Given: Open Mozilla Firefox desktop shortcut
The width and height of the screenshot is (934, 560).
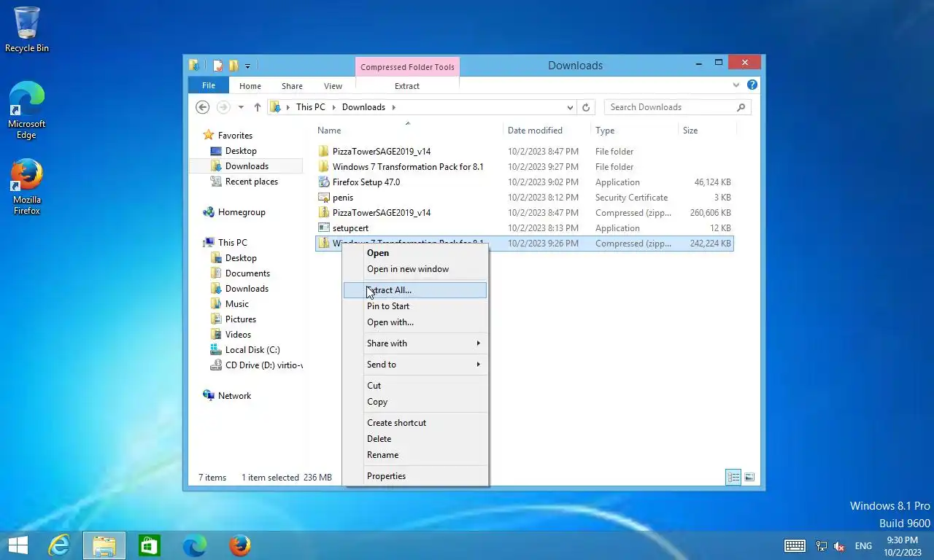Looking at the screenshot, I should pos(27,187).
